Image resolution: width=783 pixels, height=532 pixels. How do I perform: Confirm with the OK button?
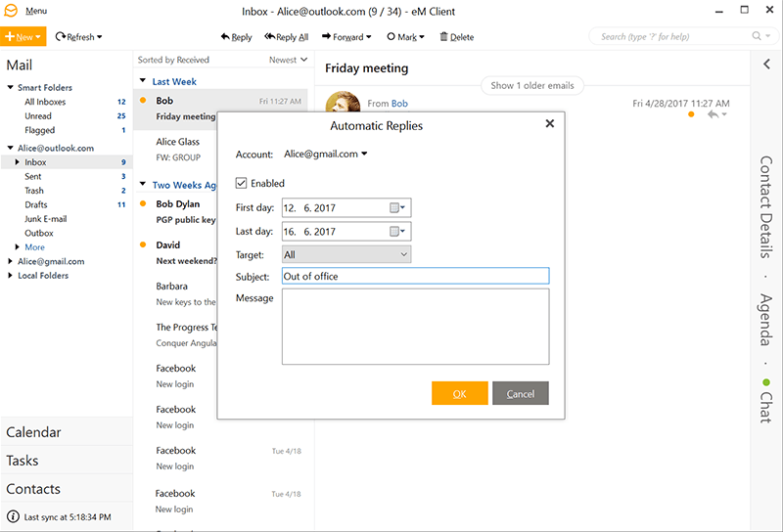click(460, 393)
